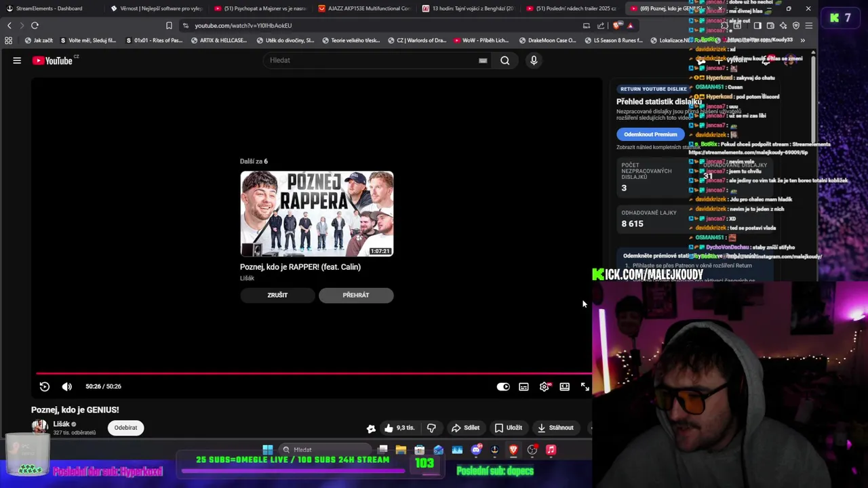Click the extension icon left of like button
868x488 pixels.
(x=371, y=428)
